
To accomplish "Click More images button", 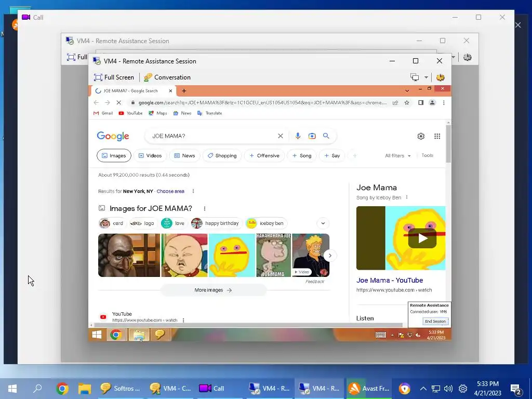I will 214,290.
